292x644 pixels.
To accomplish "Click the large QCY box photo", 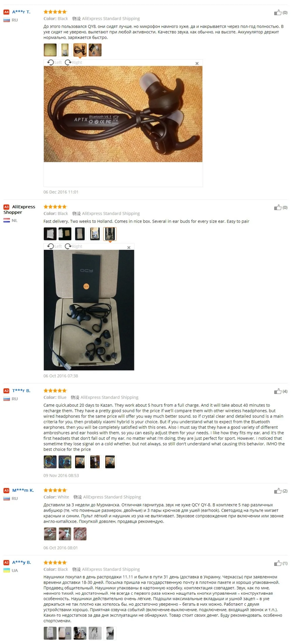I will pyautogui.click(x=89, y=310).
